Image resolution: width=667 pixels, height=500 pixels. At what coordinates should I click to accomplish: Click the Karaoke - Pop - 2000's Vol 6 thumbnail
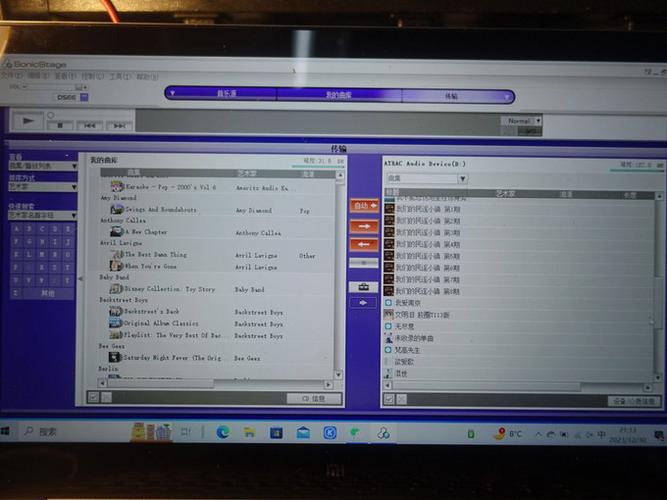coord(117,186)
